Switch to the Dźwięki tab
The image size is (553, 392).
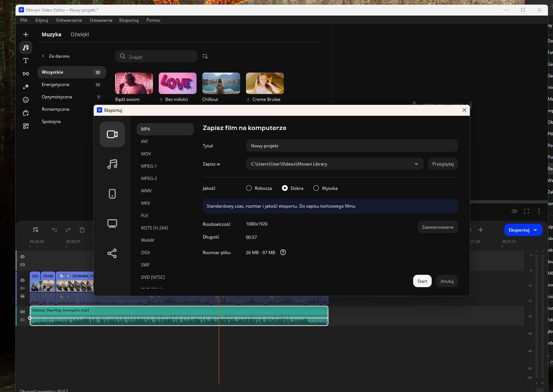point(80,35)
